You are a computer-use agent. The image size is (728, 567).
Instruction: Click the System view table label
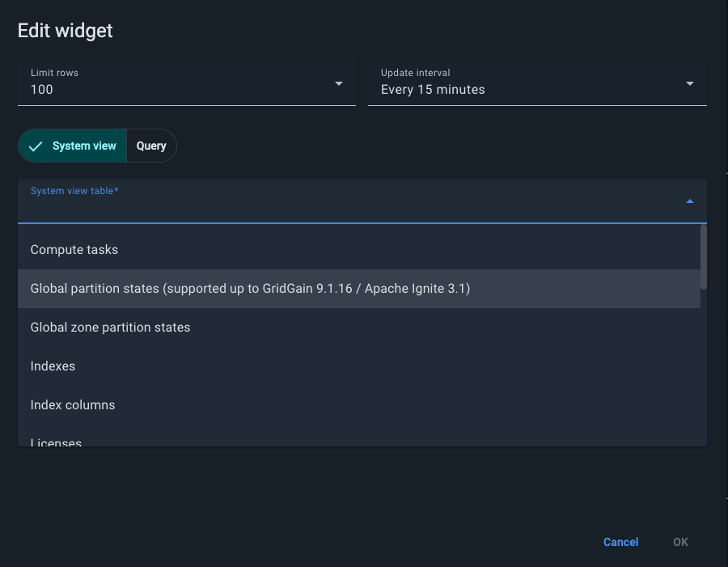point(74,191)
